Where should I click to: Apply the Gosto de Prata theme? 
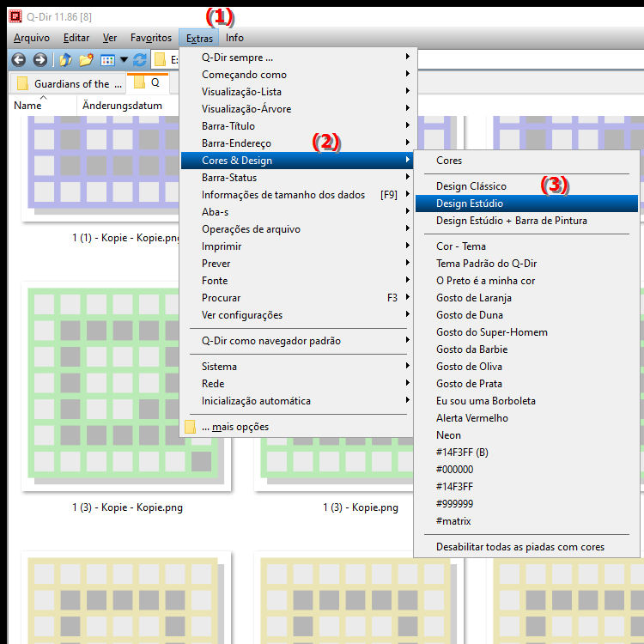coord(526,384)
